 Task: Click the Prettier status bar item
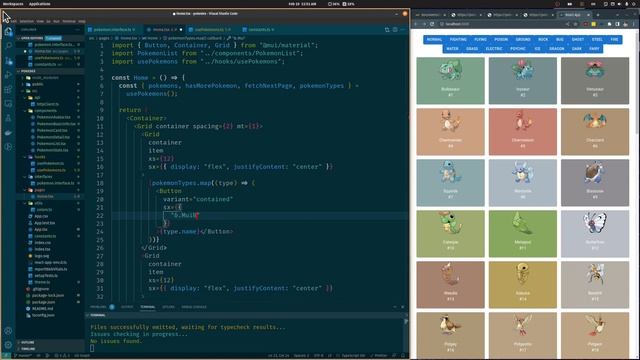click(x=378, y=356)
